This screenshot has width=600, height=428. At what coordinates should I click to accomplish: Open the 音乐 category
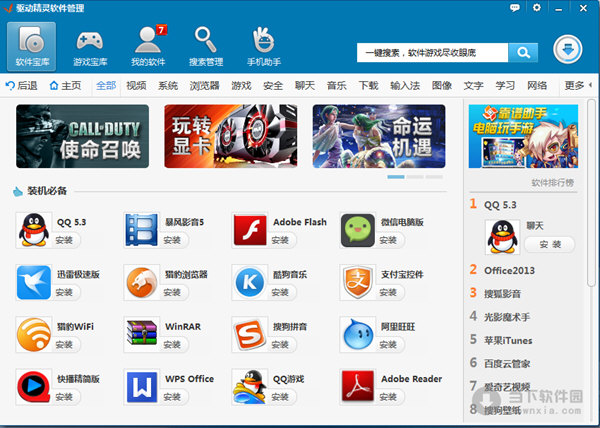336,85
